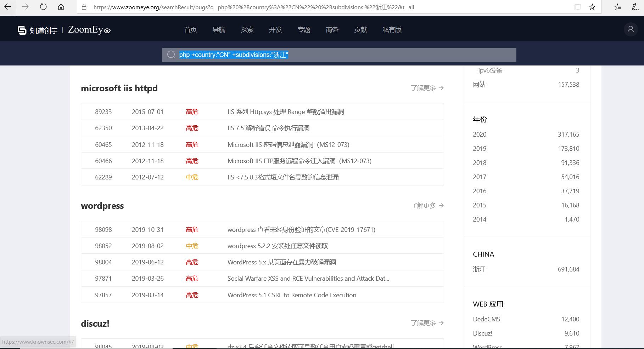Screen dimensions: 644x349
Task: Open WordPress 5.1 CSRF to RCE entry
Action: point(292,295)
